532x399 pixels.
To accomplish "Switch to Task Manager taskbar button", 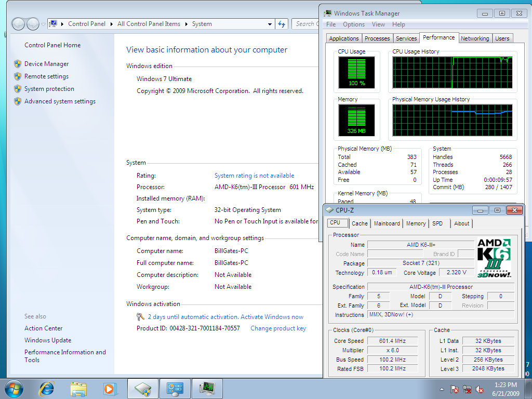I will coord(207,389).
